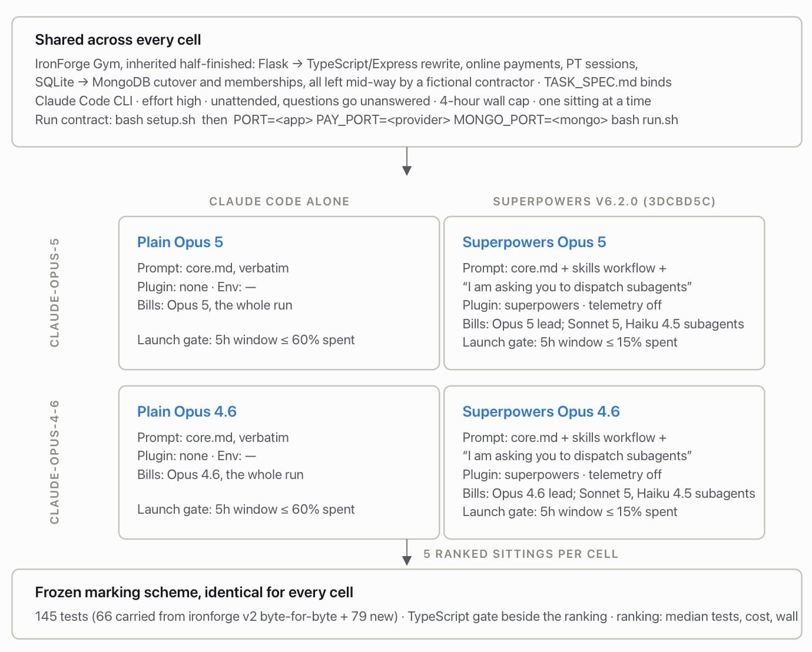Select the CLAUDE CODE ALONE column header
The width and height of the screenshot is (812, 652).
pos(279,201)
